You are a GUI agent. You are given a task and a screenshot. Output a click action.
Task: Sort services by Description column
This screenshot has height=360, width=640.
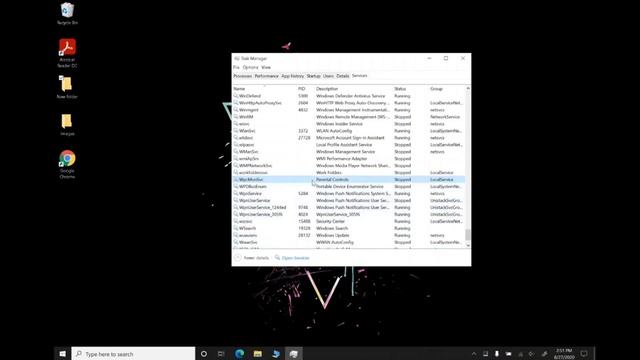(x=353, y=89)
